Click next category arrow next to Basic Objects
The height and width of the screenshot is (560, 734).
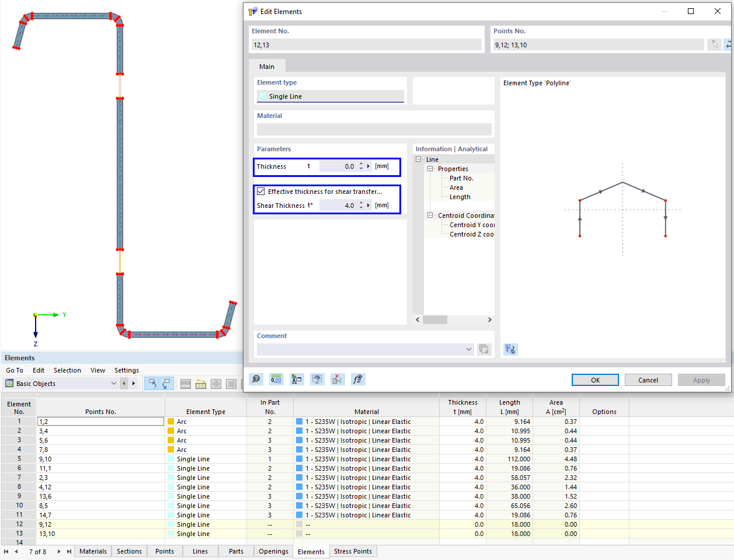[x=134, y=384]
